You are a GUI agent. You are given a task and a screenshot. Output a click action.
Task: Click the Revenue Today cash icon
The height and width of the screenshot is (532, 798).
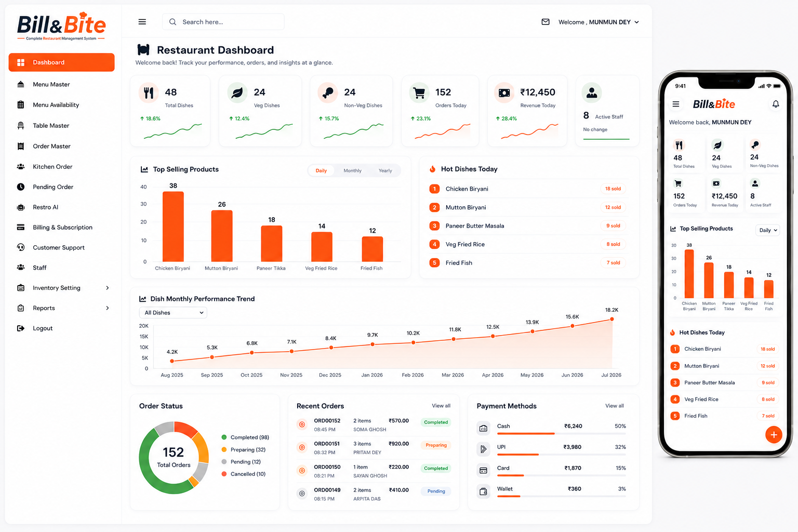[504, 93]
